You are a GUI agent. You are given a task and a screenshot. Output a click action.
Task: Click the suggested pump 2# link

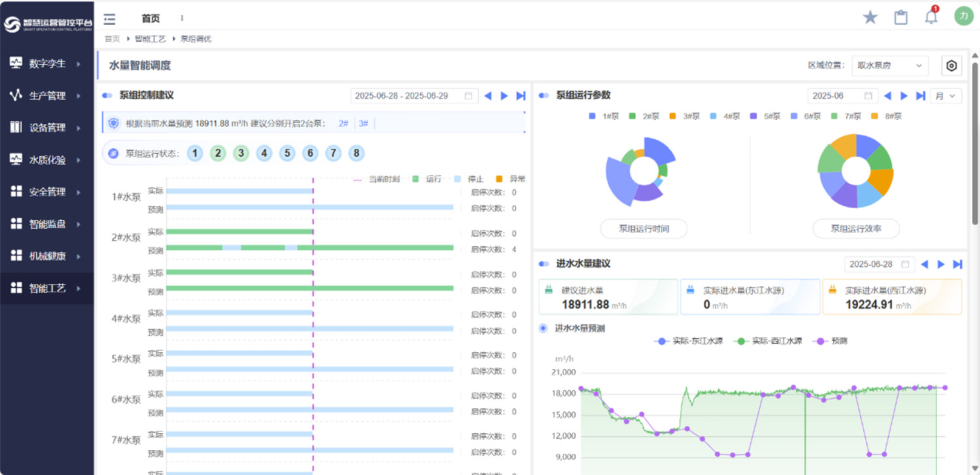coord(344,123)
